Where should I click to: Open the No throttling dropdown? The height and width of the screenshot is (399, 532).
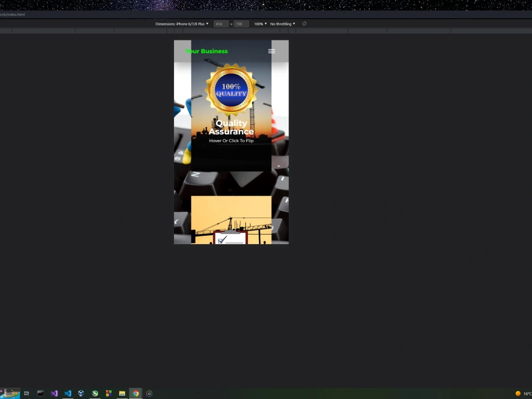tap(282, 24)
